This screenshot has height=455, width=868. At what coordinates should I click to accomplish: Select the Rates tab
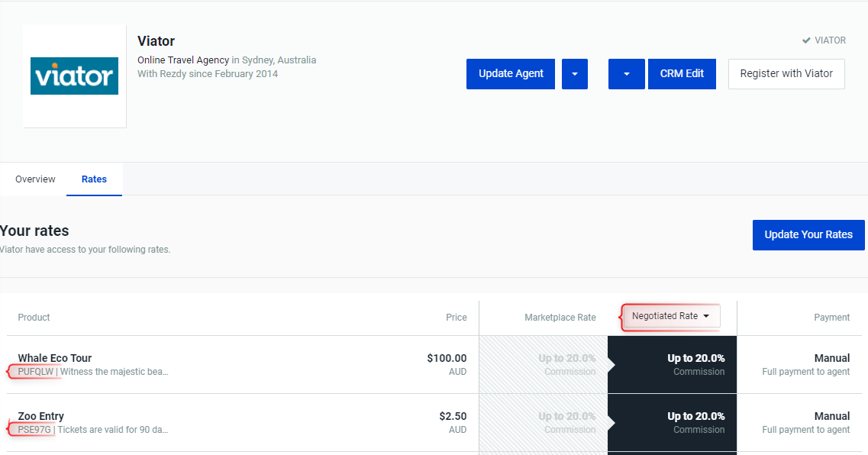coord(94,179)
